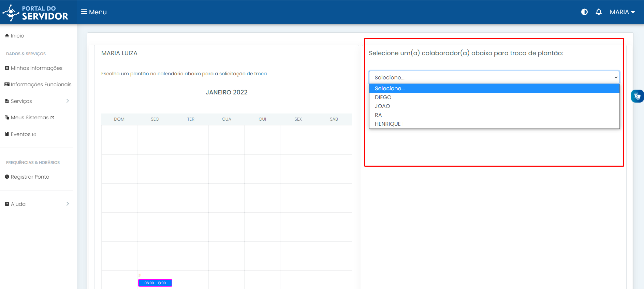Expand the Ajuda sidebar menu

[x=37, y=204]
